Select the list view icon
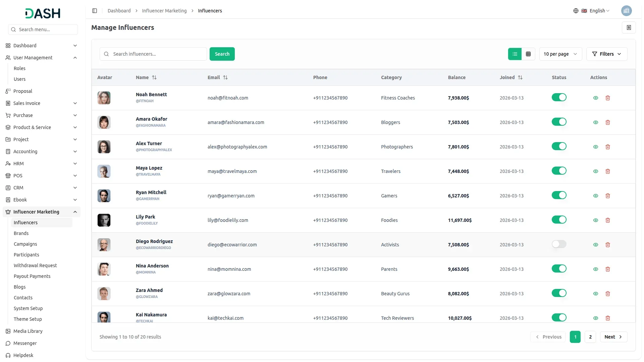 (x=515, y=54)
